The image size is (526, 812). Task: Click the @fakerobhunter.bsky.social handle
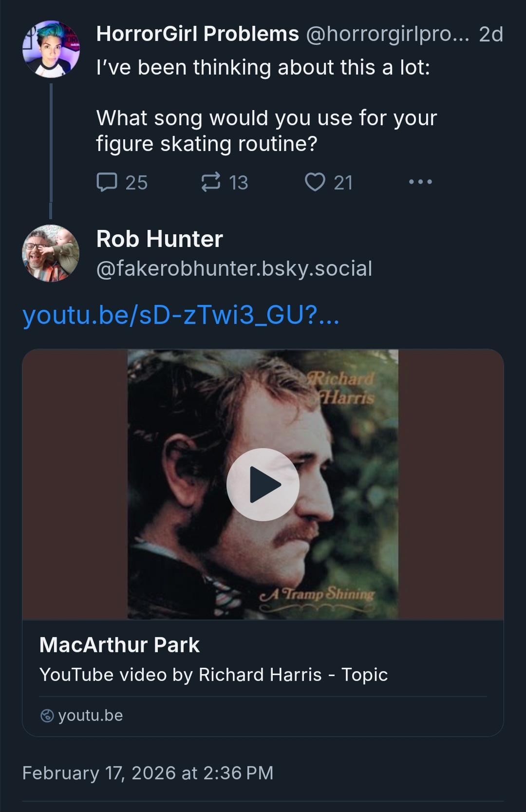(x=234, y=268)
